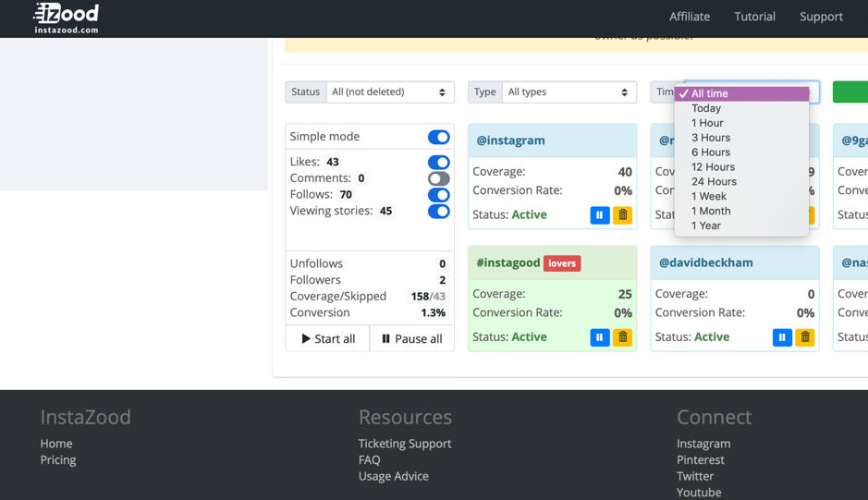Toggle Simple mode switch

tap(438, 138)
